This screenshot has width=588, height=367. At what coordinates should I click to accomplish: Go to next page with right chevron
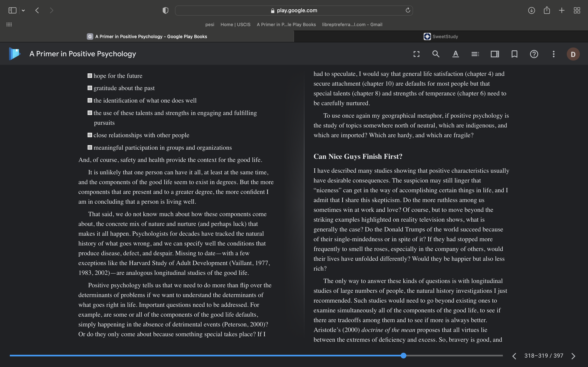(x=574, y=356)
